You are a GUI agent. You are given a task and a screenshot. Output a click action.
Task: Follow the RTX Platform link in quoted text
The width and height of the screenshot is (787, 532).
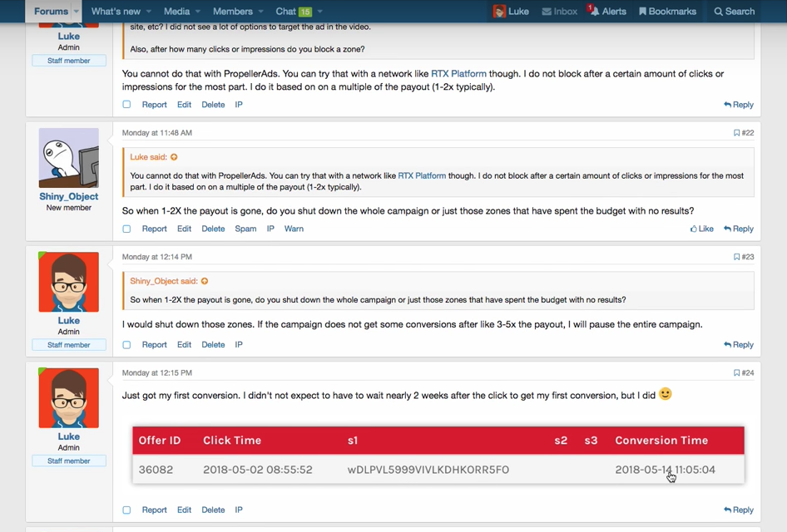coord(422,175)
